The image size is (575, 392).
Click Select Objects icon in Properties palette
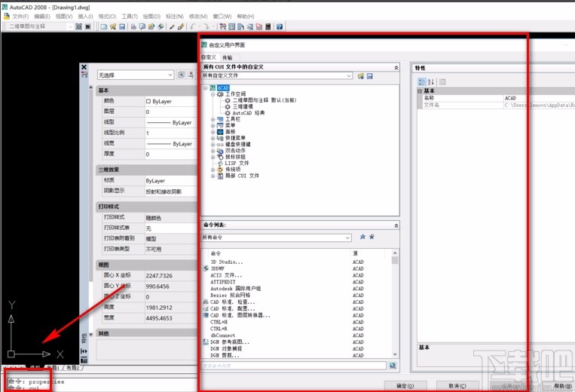[x=191, y=75]
